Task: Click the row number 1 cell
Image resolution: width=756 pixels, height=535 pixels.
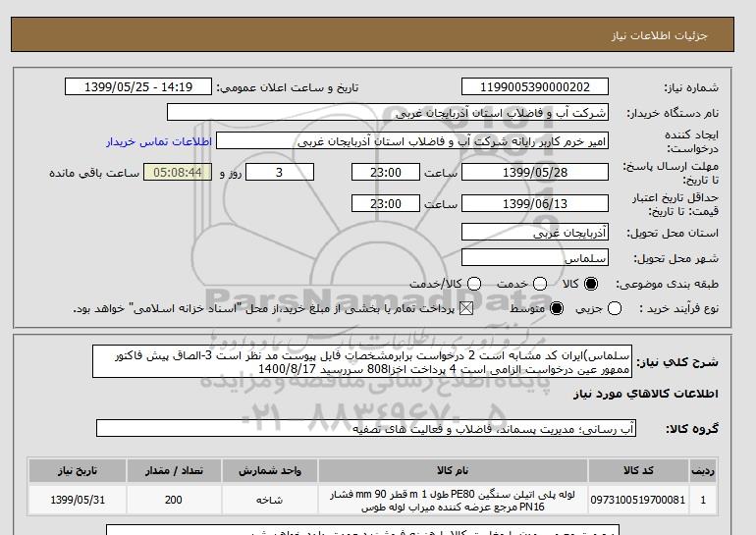Action: coord(703,500)
